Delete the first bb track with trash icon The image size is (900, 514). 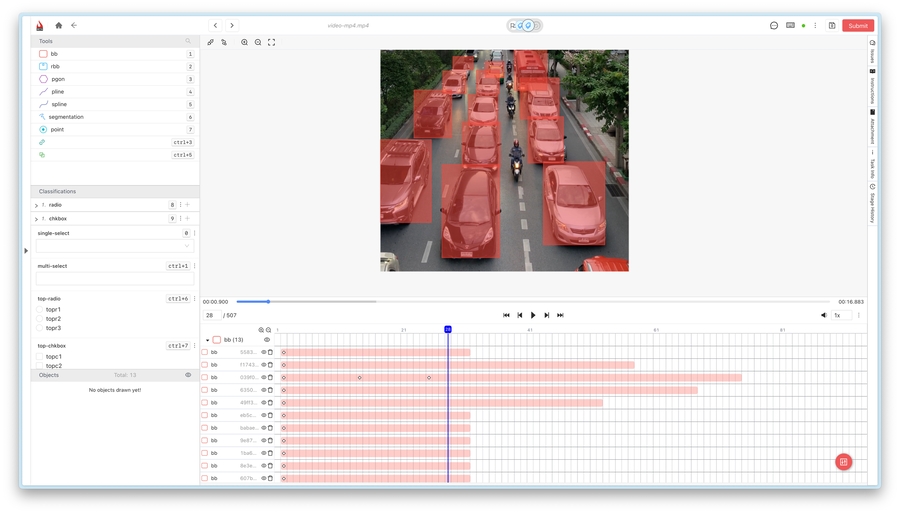click(270, 352)
